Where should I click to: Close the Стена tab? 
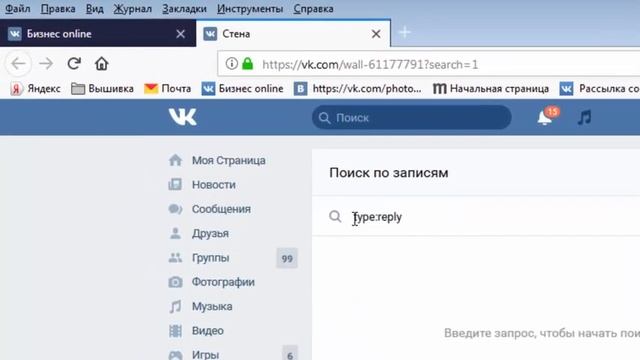coord(376,34)
